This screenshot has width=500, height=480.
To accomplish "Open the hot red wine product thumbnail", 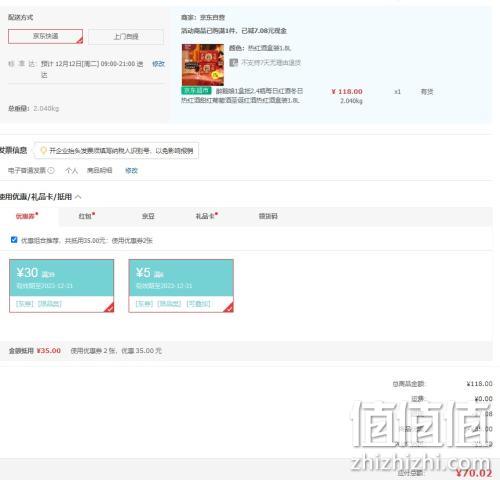I will pyautogui.click(x=203, y=65).
